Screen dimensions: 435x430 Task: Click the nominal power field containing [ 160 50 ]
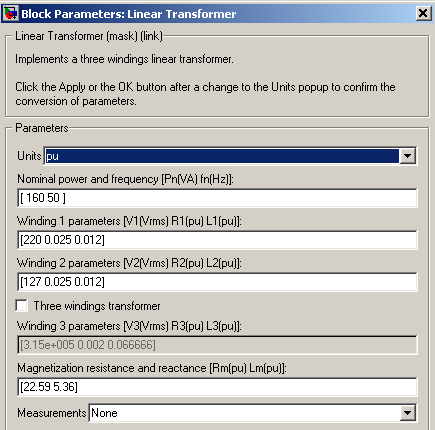[217, 198]
